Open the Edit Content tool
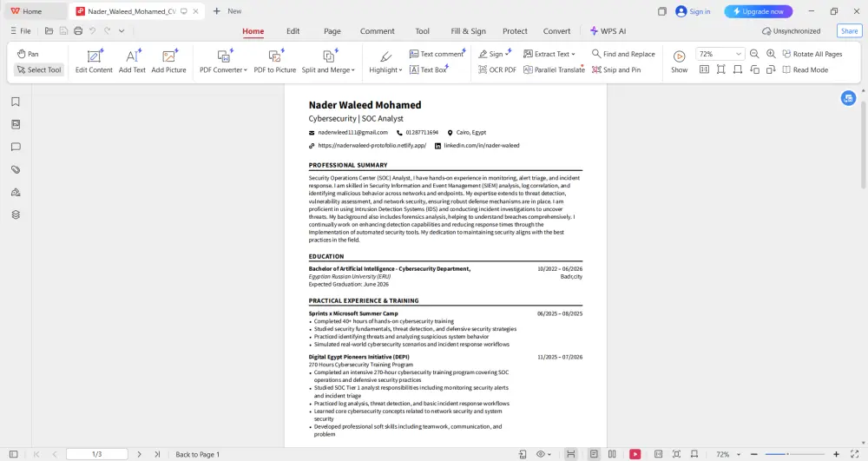The image size is (868, 461). [x=94, y=62]
